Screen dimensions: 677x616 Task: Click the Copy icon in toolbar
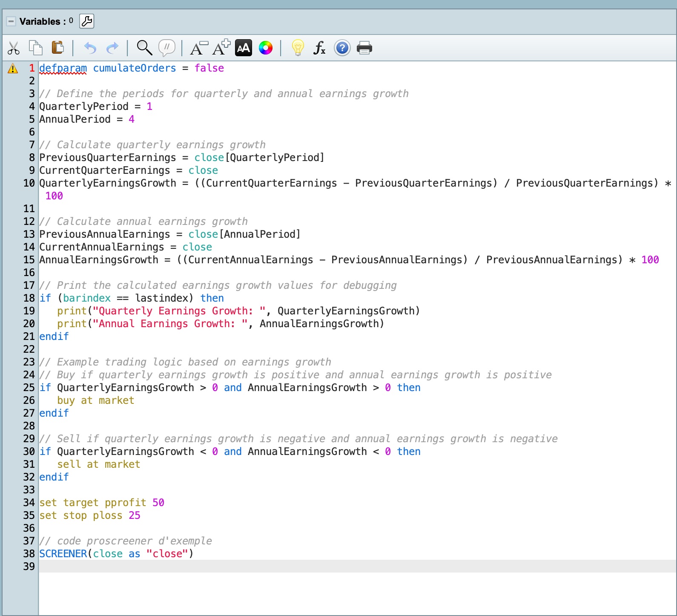pyautogui.click(x=36, y=48)
